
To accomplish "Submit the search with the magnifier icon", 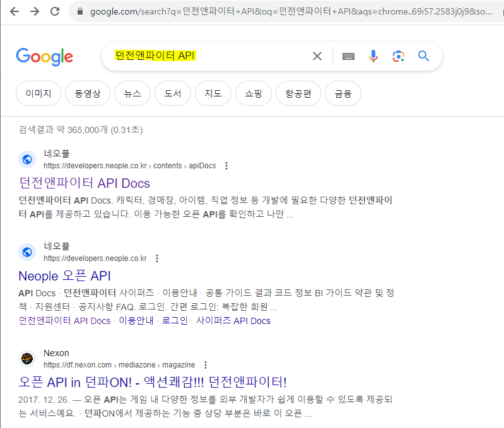I will [x=423, y=56].
